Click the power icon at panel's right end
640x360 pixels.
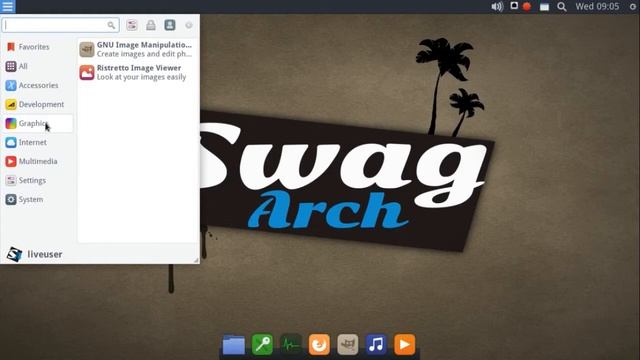(x=633, y=7)
